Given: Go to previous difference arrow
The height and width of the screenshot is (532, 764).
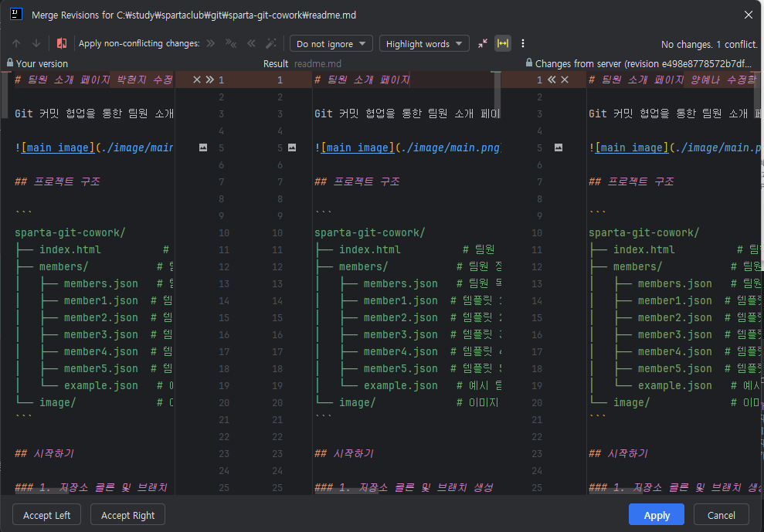Looking at the screenshot, I should (x=16, y=43).
